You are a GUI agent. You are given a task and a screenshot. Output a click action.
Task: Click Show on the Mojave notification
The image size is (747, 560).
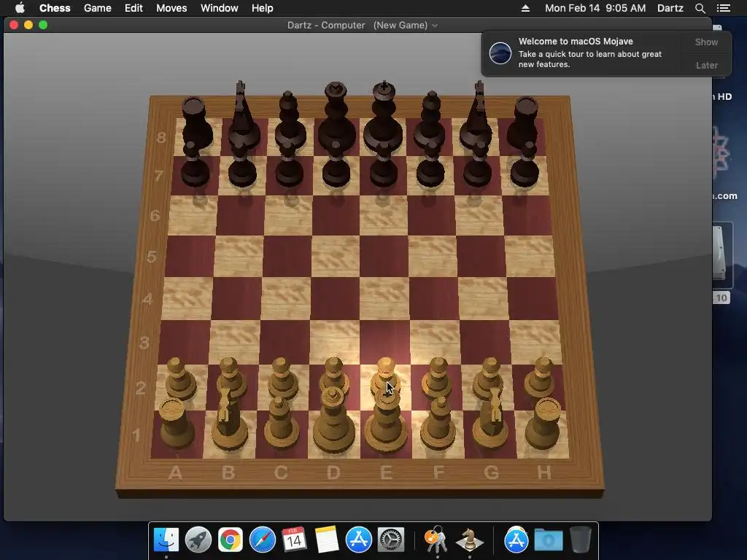coord(706,42)
